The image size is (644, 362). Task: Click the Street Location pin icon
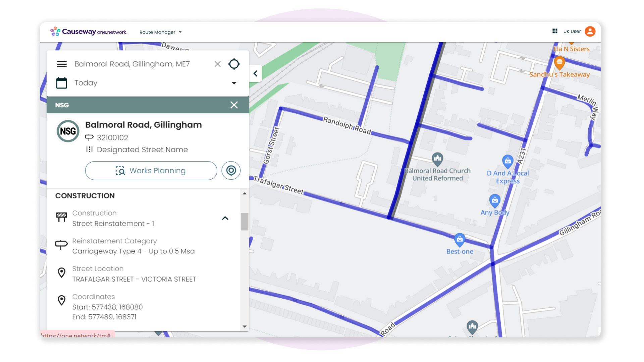pyautogui.click(x=62, y=273)
